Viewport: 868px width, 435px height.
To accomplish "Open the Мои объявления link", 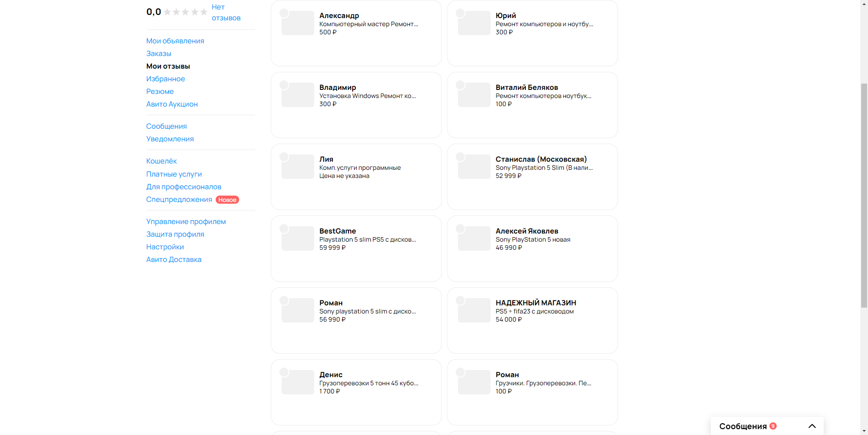I will [175, 41].
